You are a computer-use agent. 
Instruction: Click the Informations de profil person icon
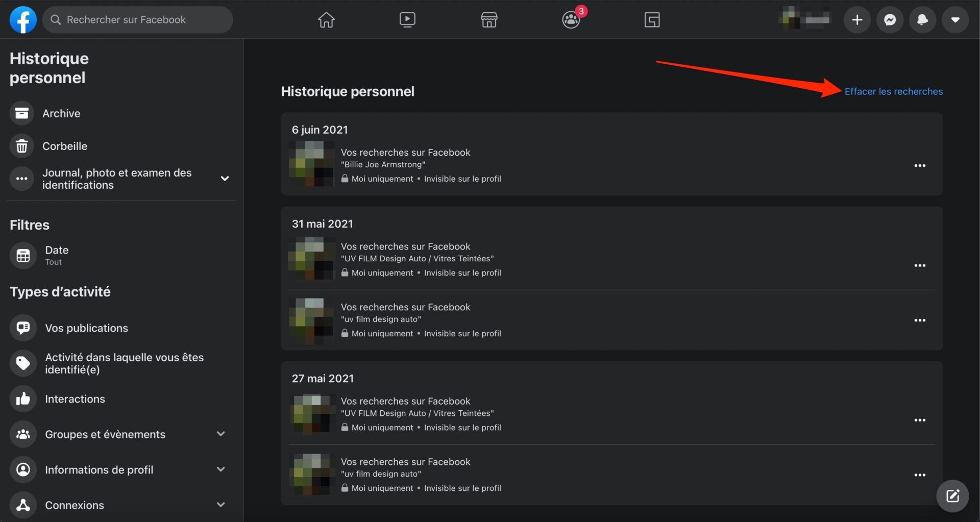[23, 469]
